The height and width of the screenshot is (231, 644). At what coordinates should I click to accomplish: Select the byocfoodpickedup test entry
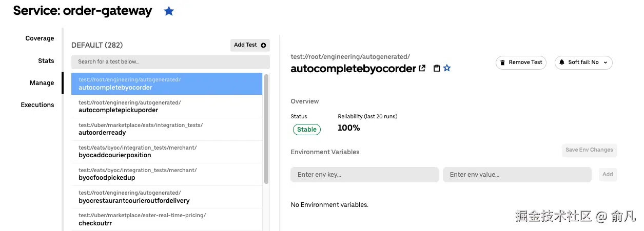point(167,174)
